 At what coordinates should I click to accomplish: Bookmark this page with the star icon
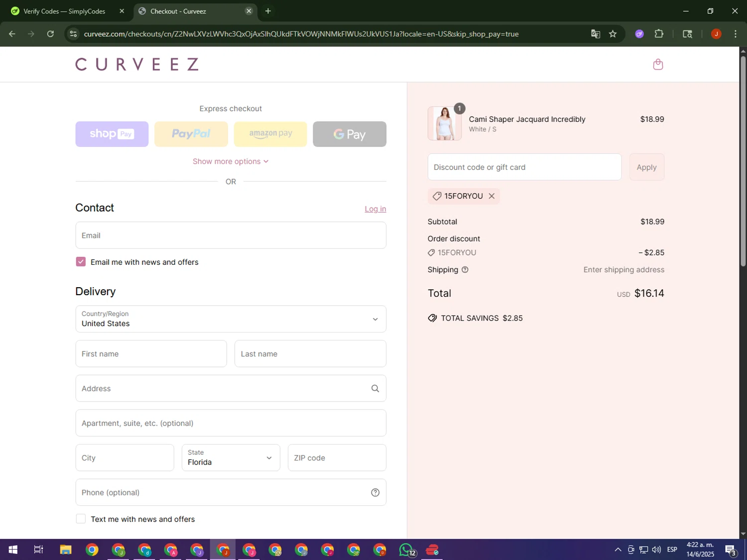(613, 34)
